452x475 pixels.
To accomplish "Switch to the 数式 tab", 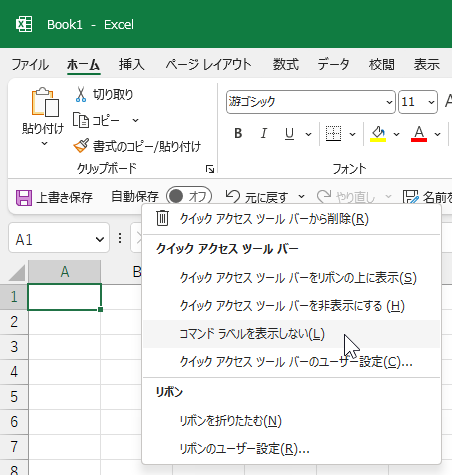I will coord(286,64).
